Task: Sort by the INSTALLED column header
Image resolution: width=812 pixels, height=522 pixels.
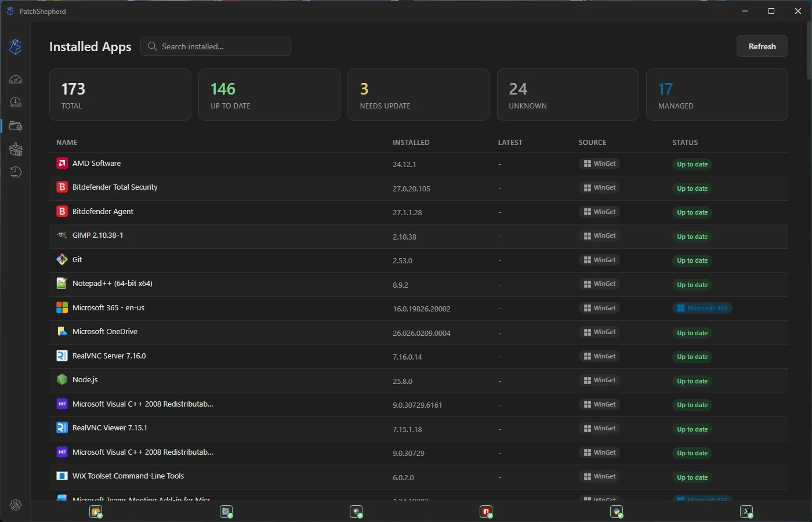Action: click(x=411, y=143)
